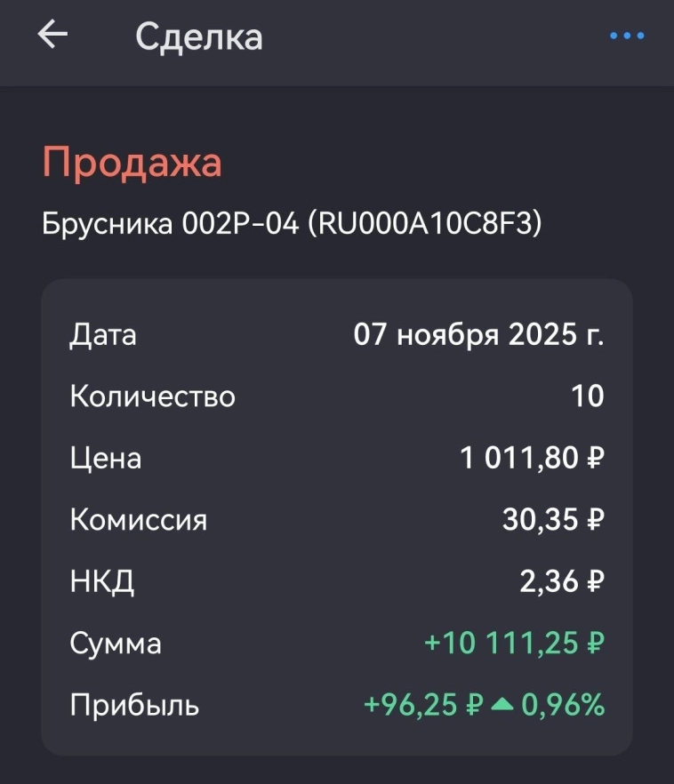Tap the "Сумма" row label
This screenshot has width=674, height=784.
coord(116,644)
